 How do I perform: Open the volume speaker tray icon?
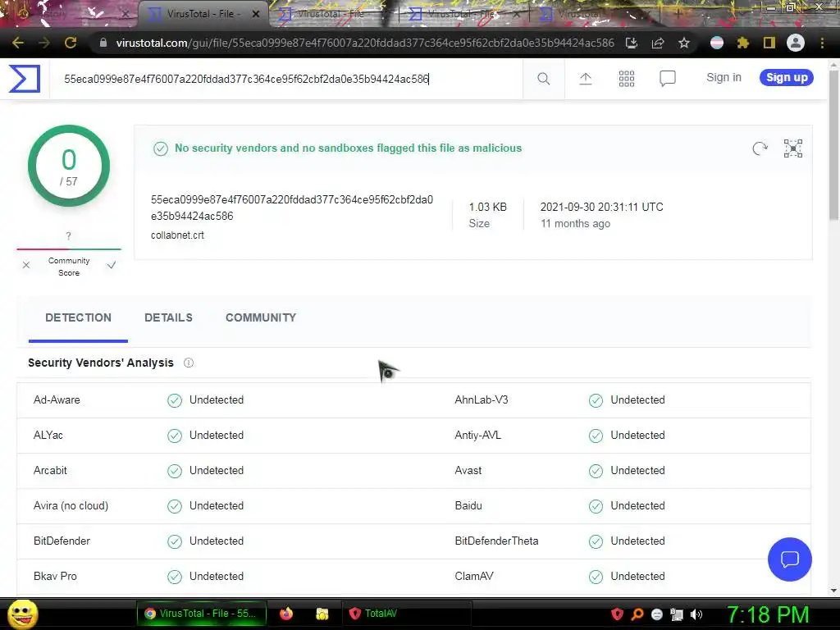pos(696,614)
